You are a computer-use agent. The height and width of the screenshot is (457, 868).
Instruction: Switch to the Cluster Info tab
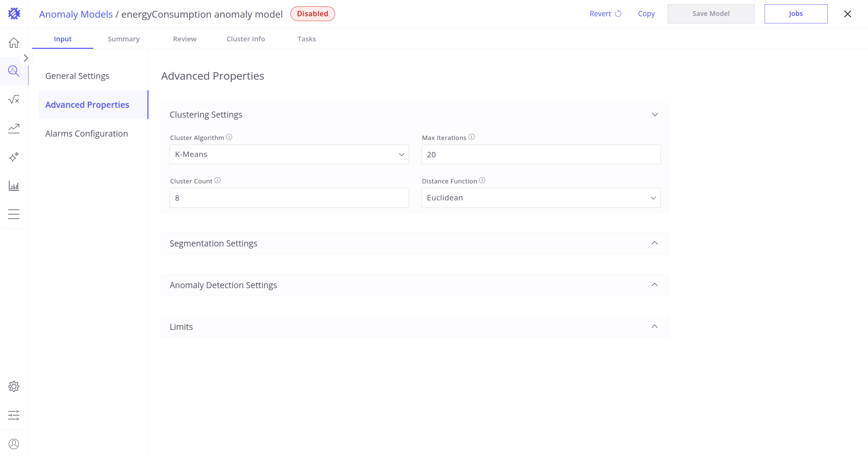pyautogui.click(x=246, y=39)
